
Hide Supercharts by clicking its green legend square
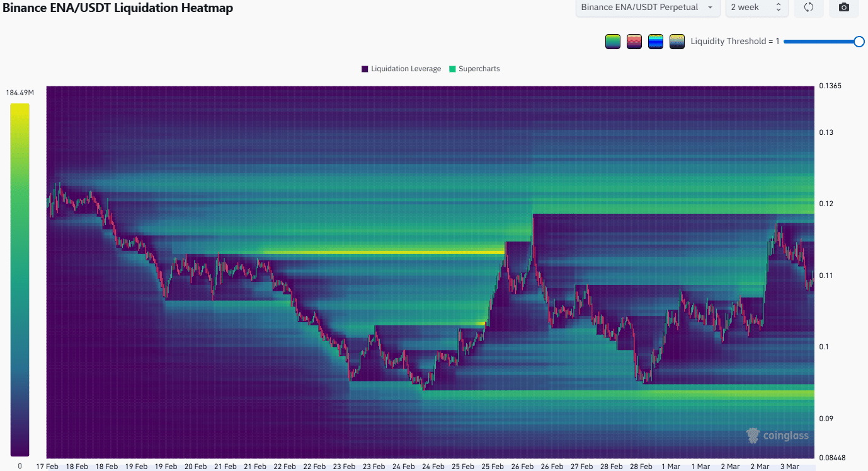pos(452,68)
